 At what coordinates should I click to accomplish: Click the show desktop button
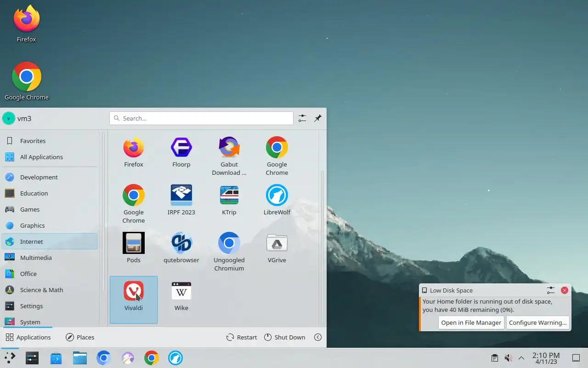click(x=576, y=358)
